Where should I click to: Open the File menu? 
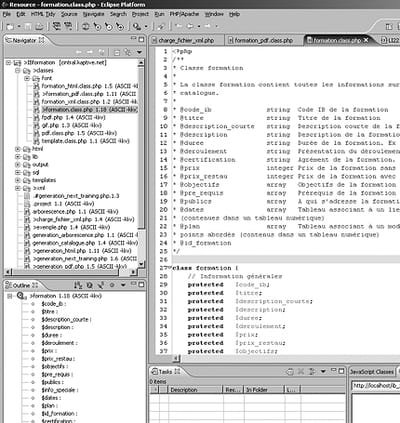click(x=7, y=14)
